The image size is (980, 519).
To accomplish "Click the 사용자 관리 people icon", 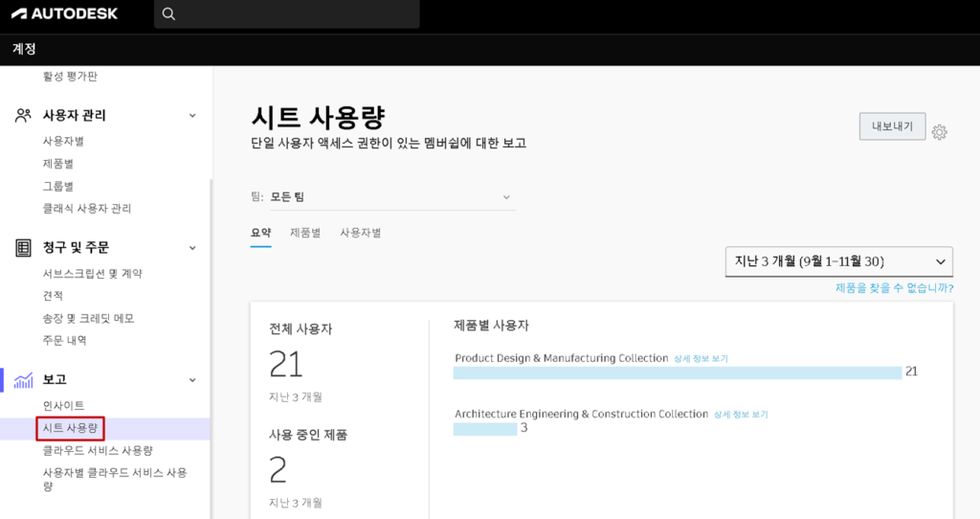I will [x=23, y=115].
